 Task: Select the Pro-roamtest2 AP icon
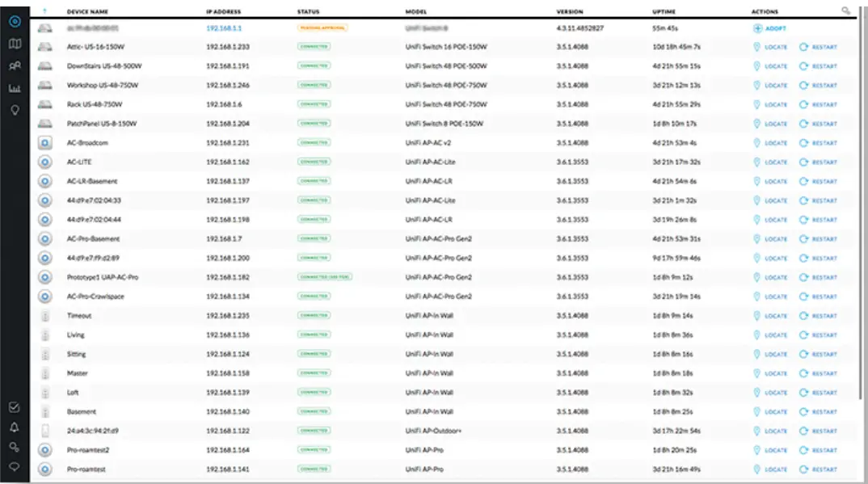tap(44, 450)
